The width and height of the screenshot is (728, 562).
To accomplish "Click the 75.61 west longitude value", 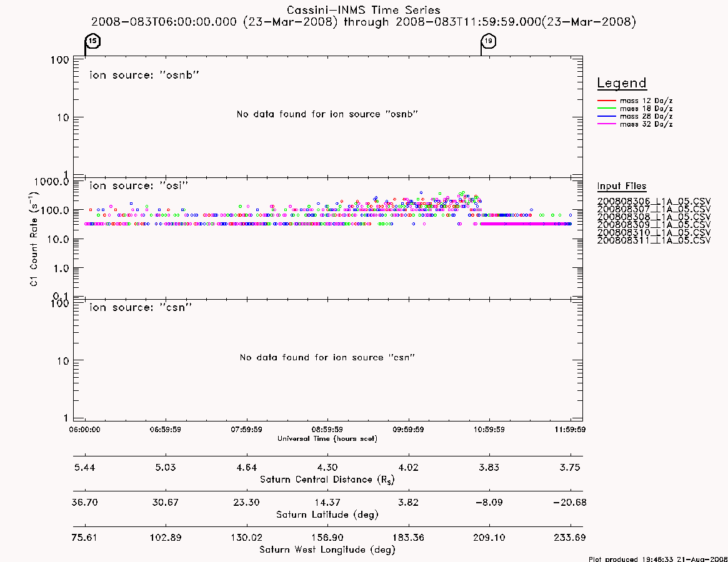I will [x=84, y=538].
